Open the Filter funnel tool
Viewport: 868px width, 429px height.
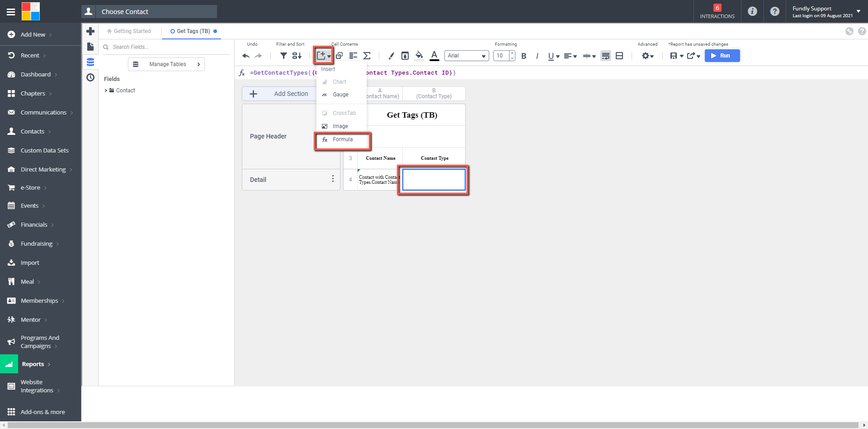pos(283,56)
